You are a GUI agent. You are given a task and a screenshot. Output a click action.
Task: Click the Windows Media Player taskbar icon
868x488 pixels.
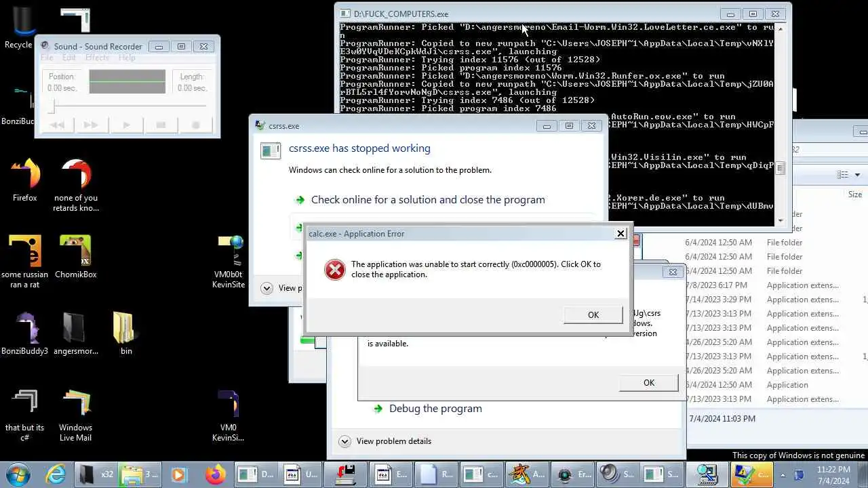(x=178, y=474)
